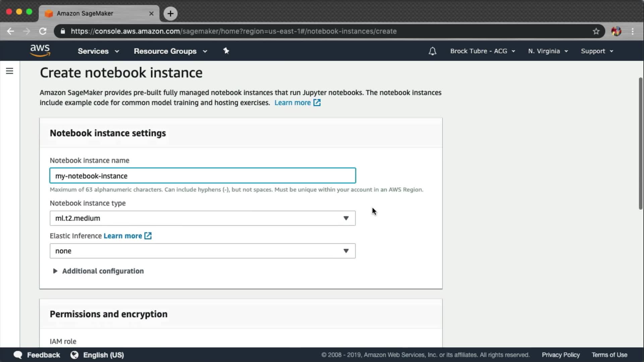The height and width of the screenshot is (362, 644).
Task: Reload the page with refresh icon
Action: [43, 31]
